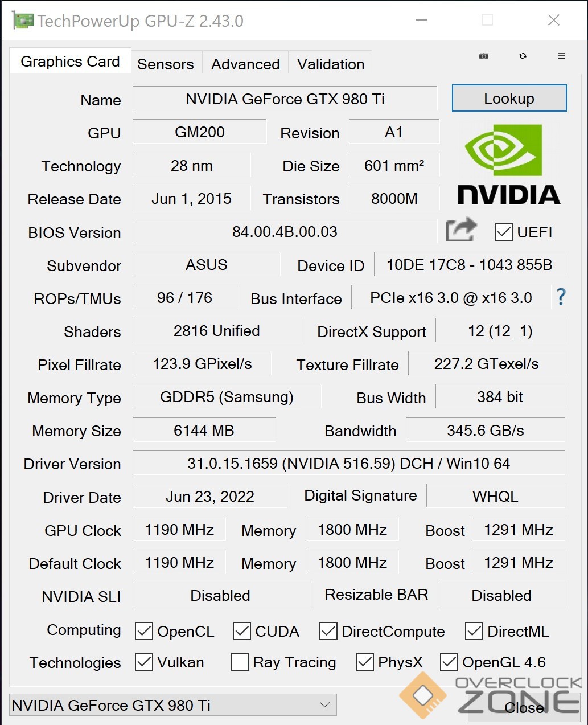
Task: Toggle the CUDA checkbox
Action: click(242, 631)
